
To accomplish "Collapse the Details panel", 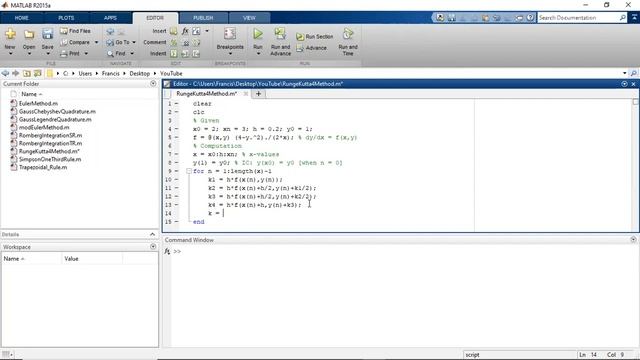I will [152, 234].
